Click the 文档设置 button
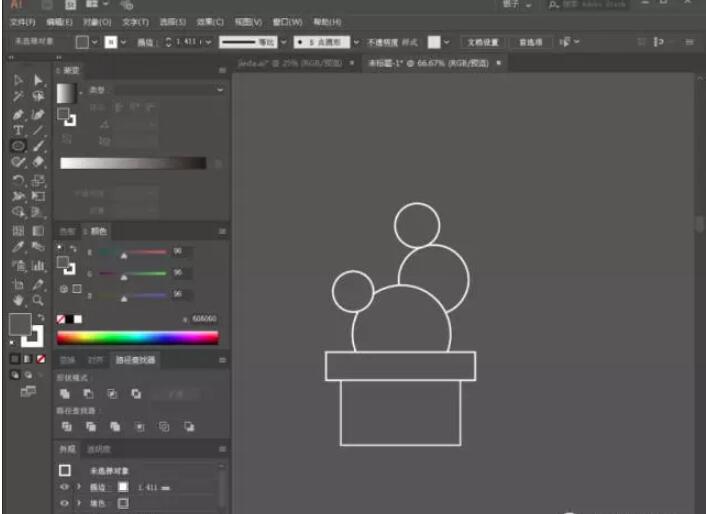 coord(483,42)
